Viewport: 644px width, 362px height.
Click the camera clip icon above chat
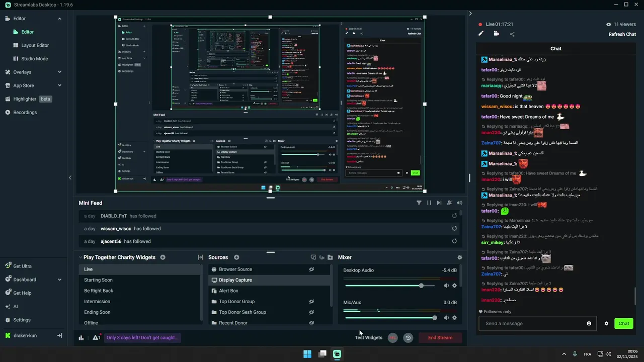[x=497, y=34]
